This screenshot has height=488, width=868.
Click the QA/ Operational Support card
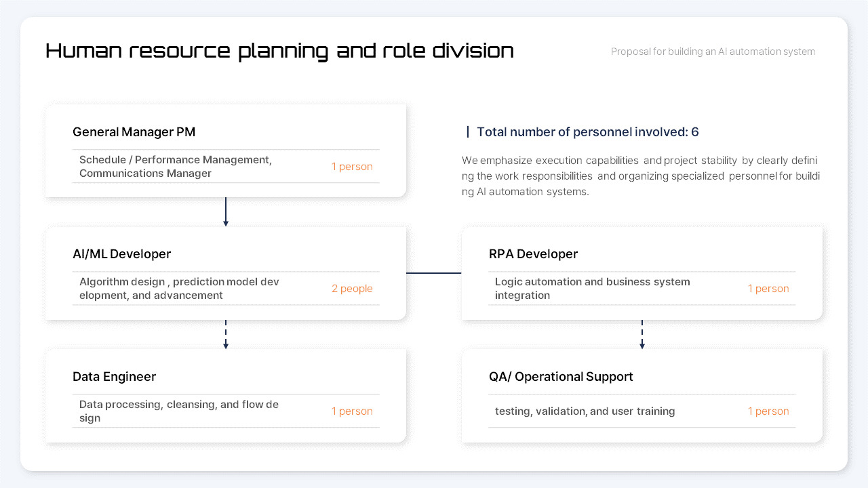pos(642,395)
